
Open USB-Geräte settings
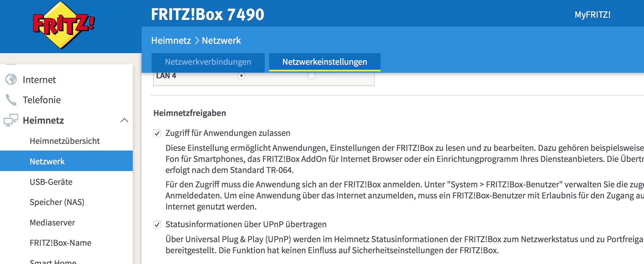point(51,182)
